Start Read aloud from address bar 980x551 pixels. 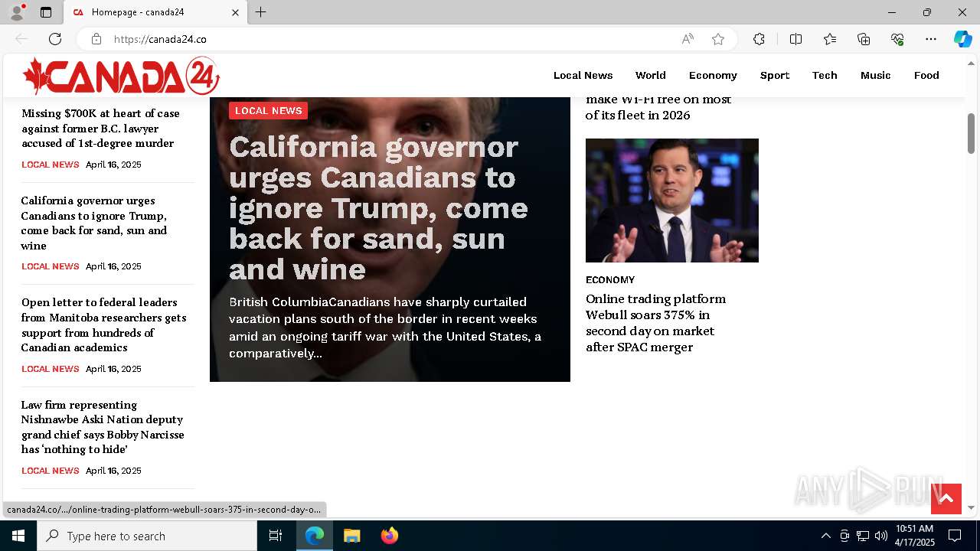688,39
